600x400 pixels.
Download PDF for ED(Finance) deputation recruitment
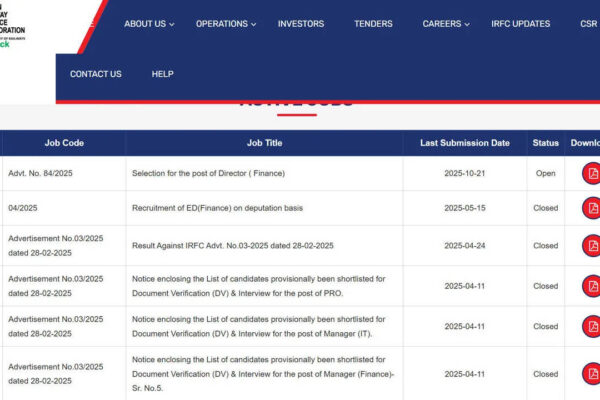(592, 208)
